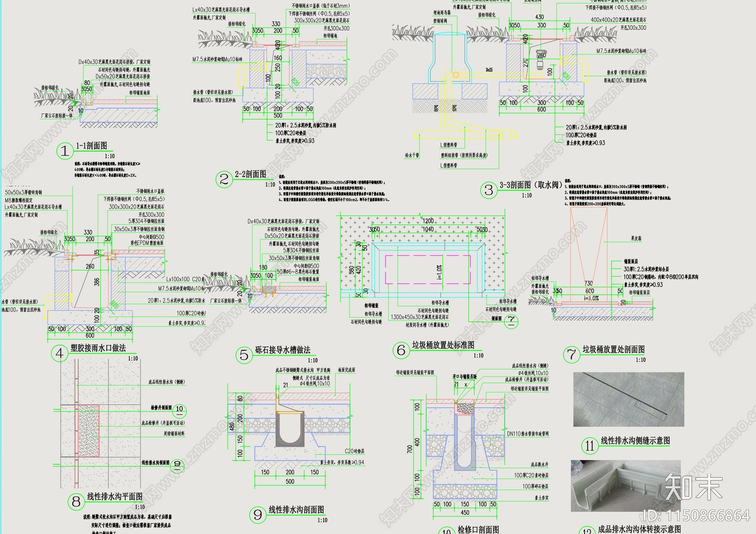
Task: Select the "De25" pipe label
Action: (490, 70)
